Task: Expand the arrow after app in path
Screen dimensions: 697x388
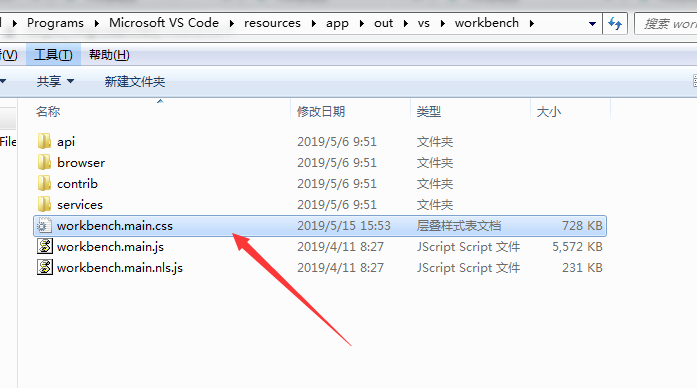Action: (x=361, y=24)
